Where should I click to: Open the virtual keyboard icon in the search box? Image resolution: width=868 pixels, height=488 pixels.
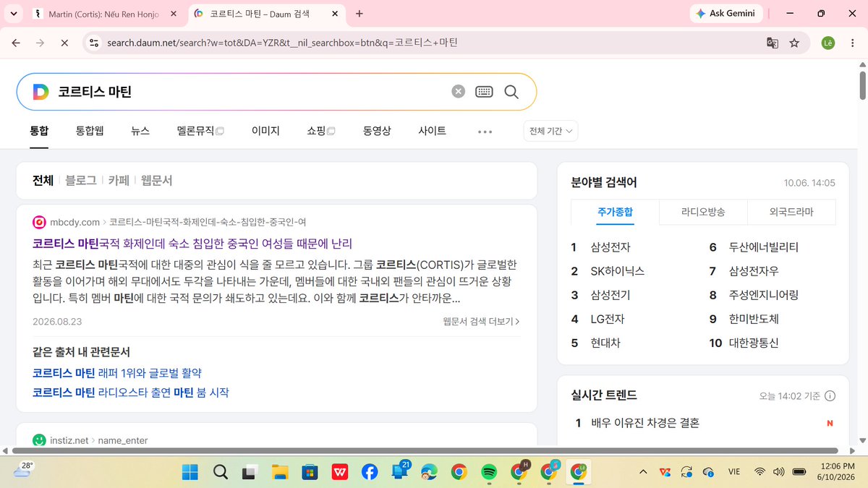tap(484, 92)
